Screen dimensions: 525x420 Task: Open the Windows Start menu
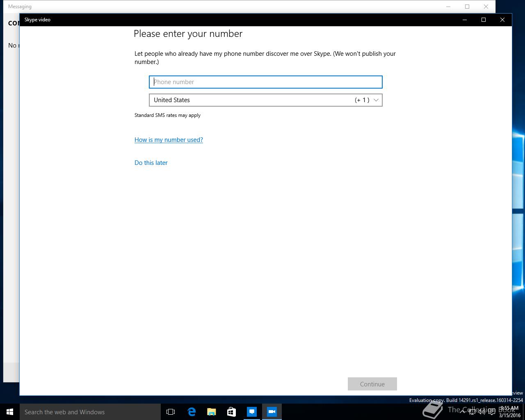point(10,412)
